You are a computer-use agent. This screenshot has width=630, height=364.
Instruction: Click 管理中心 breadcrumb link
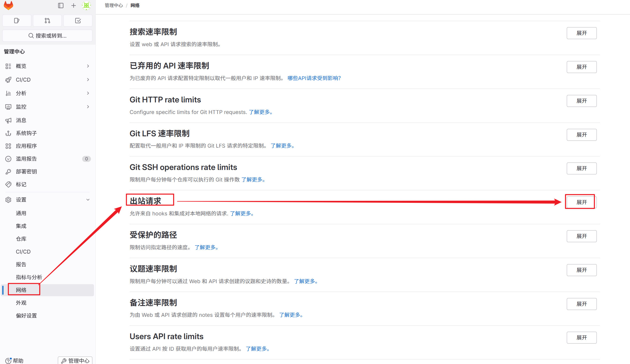click(114, 6)
